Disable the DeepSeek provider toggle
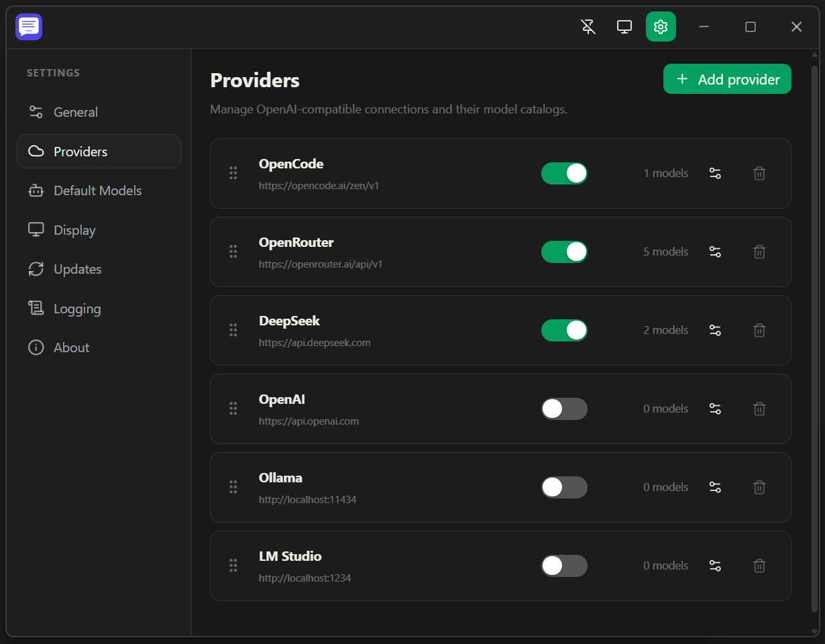This screenshot has height=644, width=825. coord(564,330)
